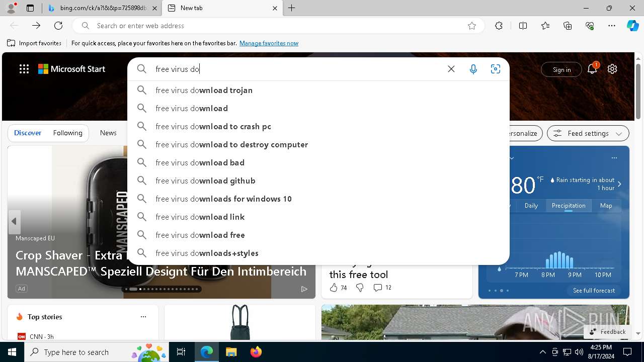This screenshot has height=362, width=644.
Task: Start voice search with microphone icon
Action: click(x=473, y=69)
